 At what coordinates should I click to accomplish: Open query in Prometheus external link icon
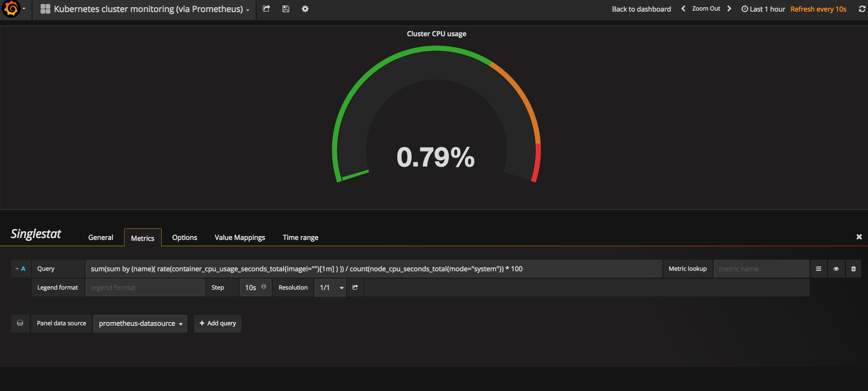tap(355, 287)
